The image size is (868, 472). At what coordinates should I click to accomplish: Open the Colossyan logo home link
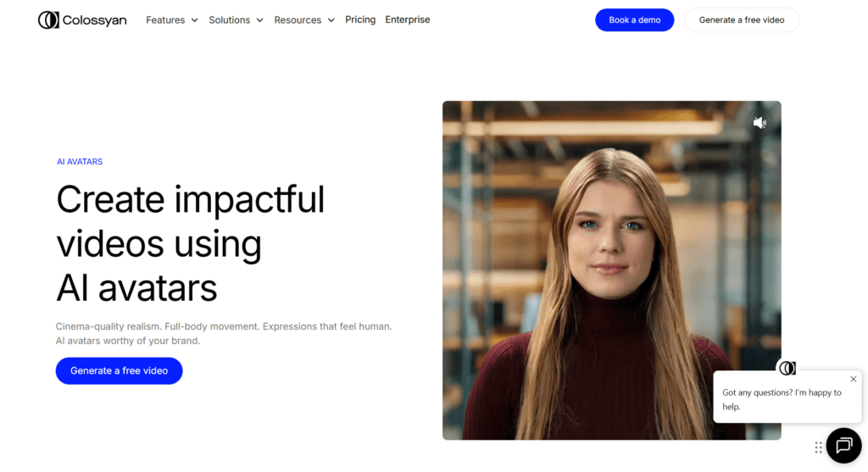(82, 20)
